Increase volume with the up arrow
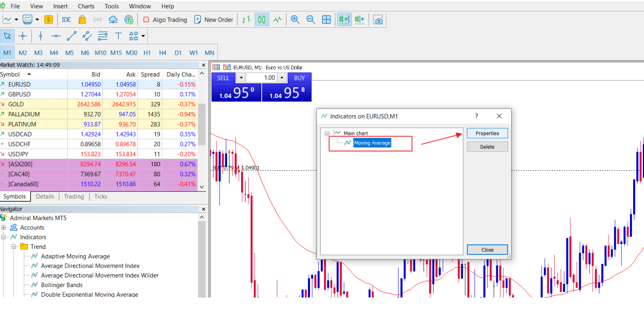 [x=282, y=78]
